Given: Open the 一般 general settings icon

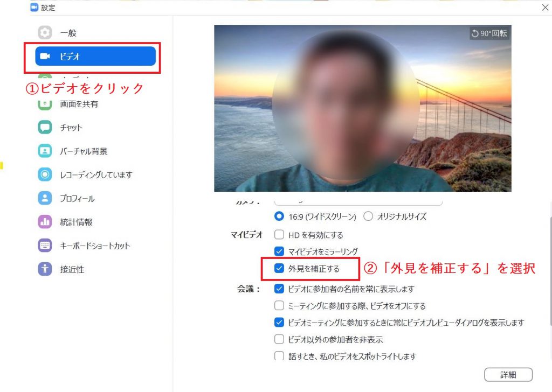Looking at the screenshot, I should pyautogui.click(x=45, y=33).
